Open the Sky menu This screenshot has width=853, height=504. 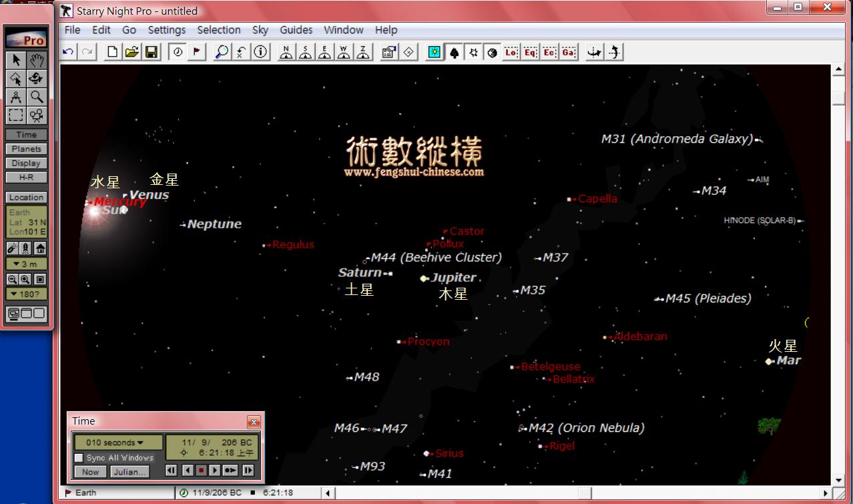[260, 30]
